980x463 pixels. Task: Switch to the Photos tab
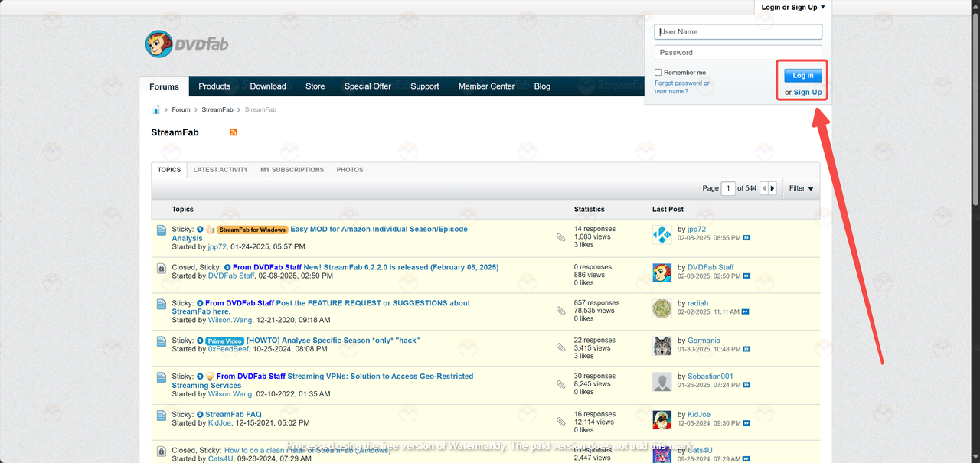pyautogui.click(x=350, y=170)
